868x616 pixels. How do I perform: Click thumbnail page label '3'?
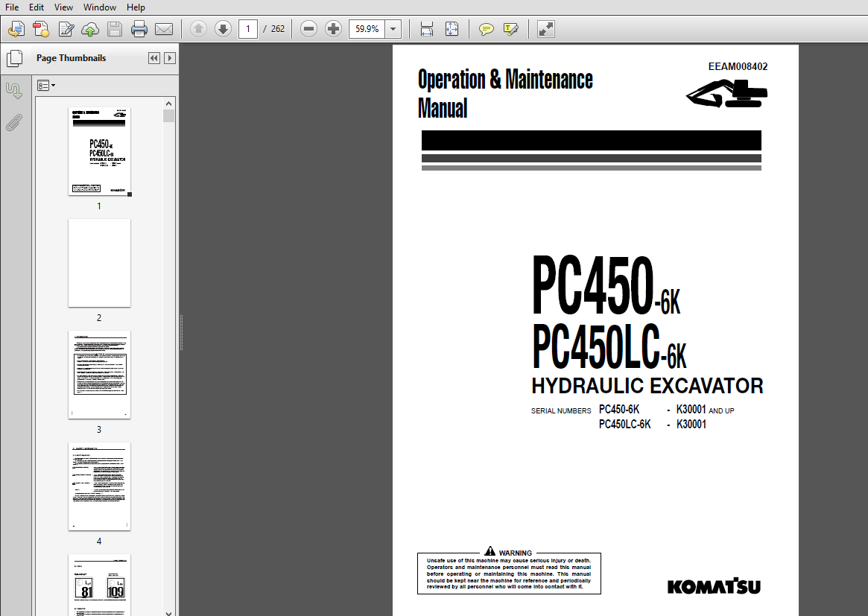pos(99,430)
